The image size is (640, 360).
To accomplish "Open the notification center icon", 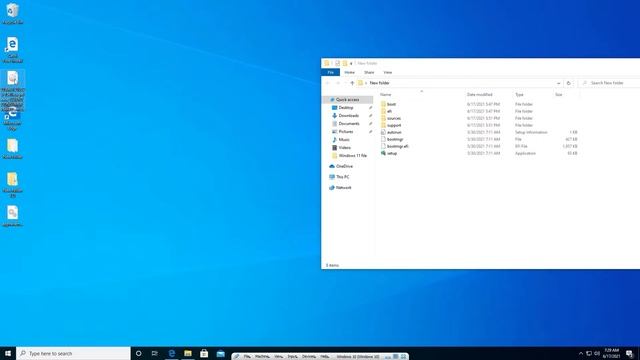I will click(x=629, y=353).
